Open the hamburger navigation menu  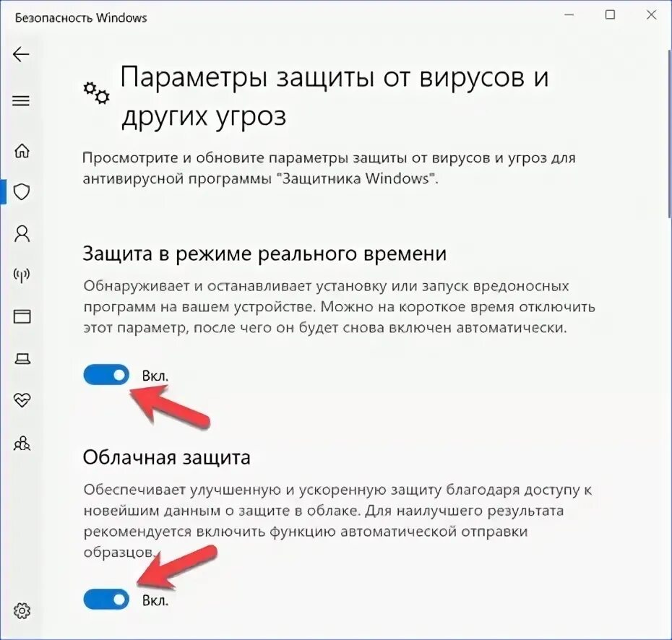21,100
